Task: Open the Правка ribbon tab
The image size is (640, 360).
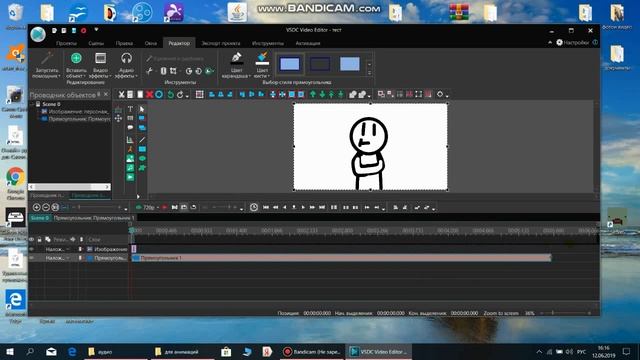Action: point(124,43)
